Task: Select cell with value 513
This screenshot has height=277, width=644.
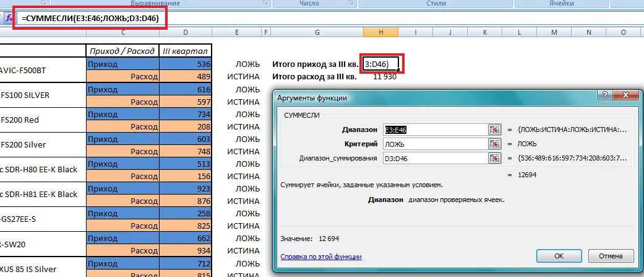Action: pyautogui.click(x=185, y=164)
